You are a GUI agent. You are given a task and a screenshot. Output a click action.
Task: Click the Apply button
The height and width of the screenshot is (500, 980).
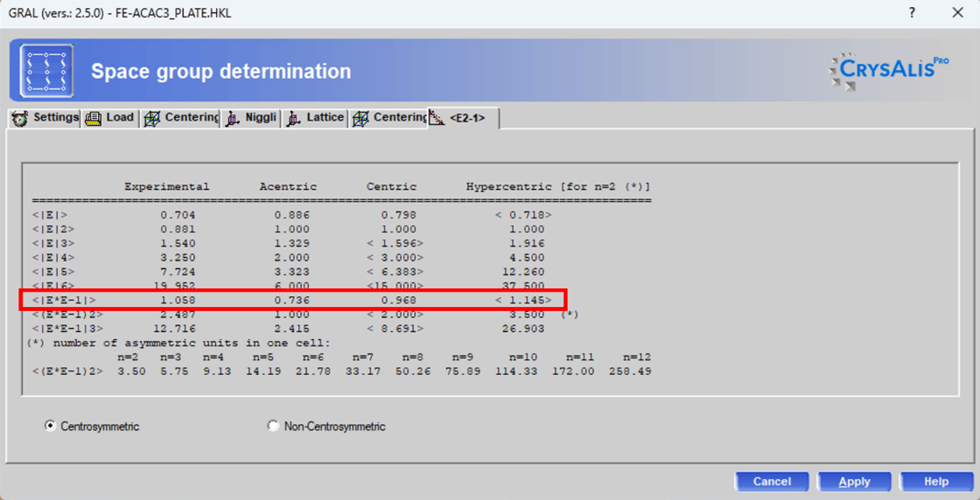pyautogui.click(x=854, y=482)
